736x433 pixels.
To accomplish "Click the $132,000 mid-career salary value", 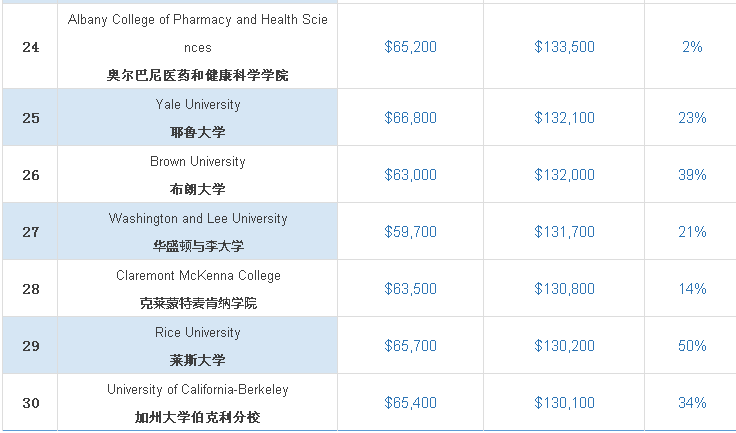I will click(564, 175).
